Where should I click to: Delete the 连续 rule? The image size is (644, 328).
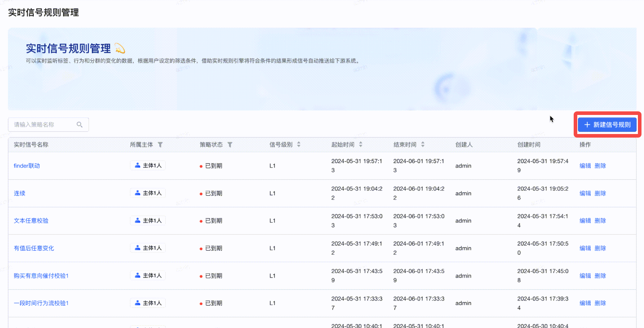(600, 193)
